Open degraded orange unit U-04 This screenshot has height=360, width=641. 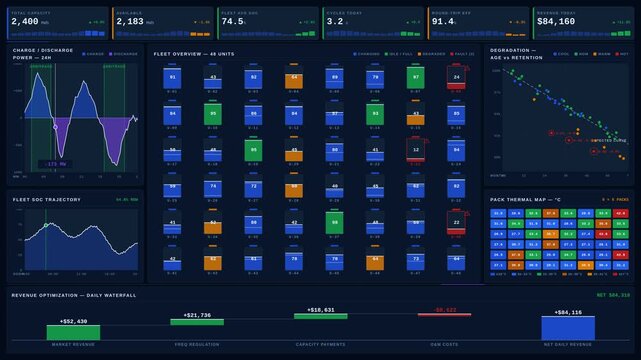click(294, 77)
